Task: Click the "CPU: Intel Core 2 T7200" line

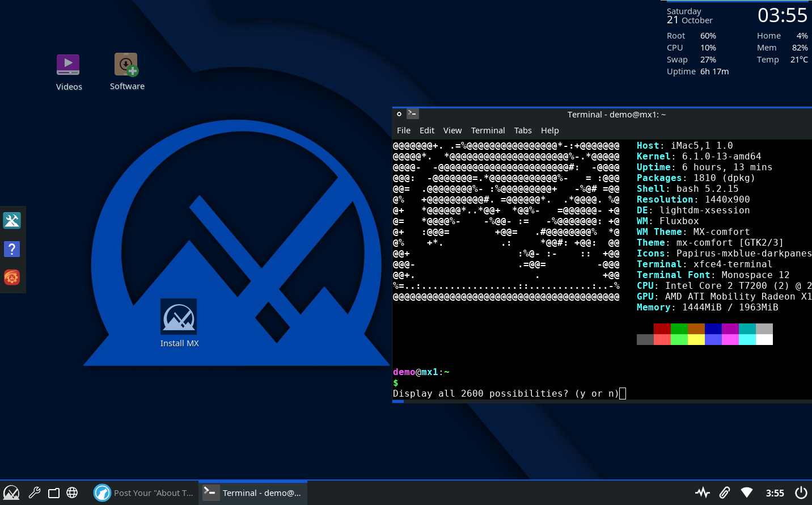Action: [724, 286]
